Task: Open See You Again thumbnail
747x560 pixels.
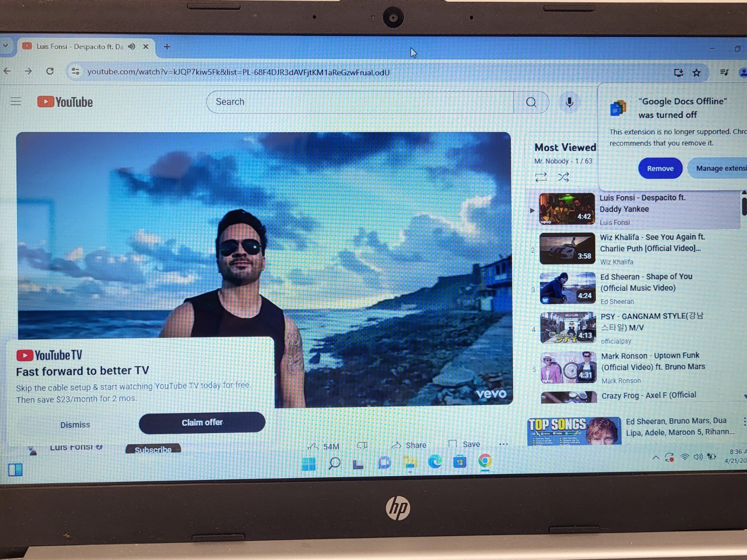Action: (567, 249)
